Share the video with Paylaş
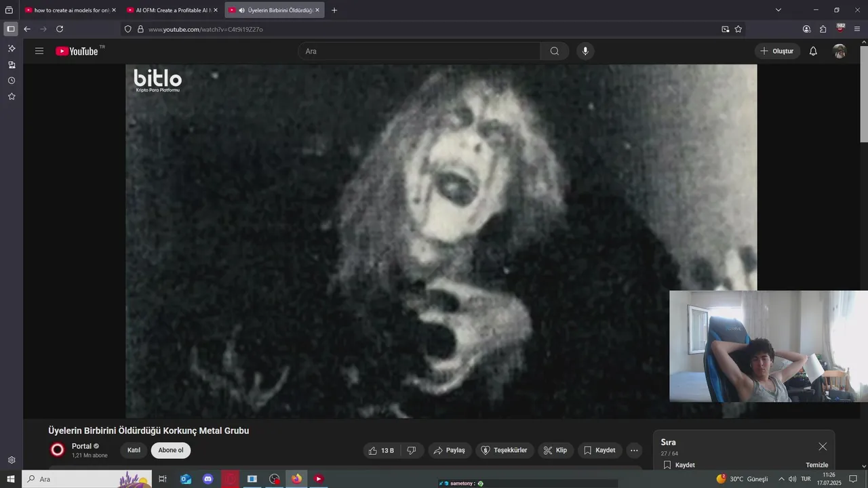This screenshot has width=868, height=488. [449, 450]
